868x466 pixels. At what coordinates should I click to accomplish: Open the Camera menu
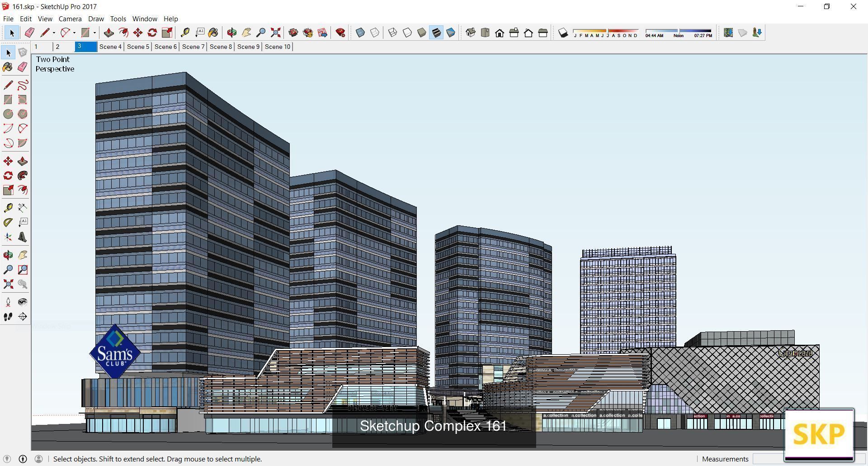pos(70,19)
